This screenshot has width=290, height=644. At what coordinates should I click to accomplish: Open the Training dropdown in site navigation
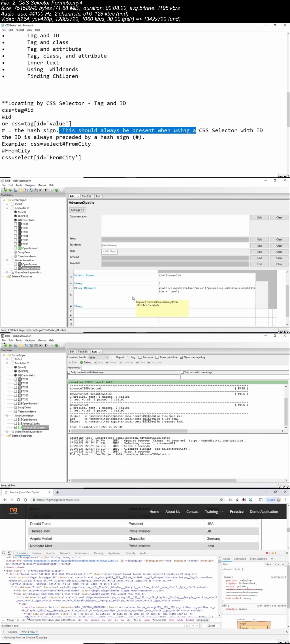click(x=214, y=512)
